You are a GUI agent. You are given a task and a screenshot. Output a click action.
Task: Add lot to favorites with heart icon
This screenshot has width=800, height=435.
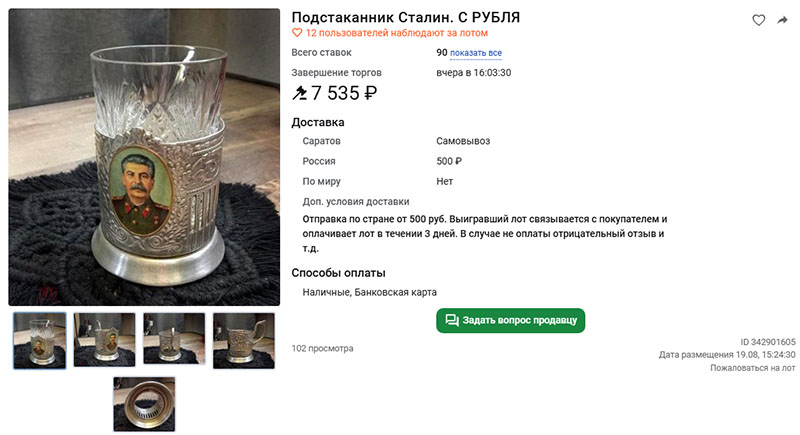click(759, 20)
